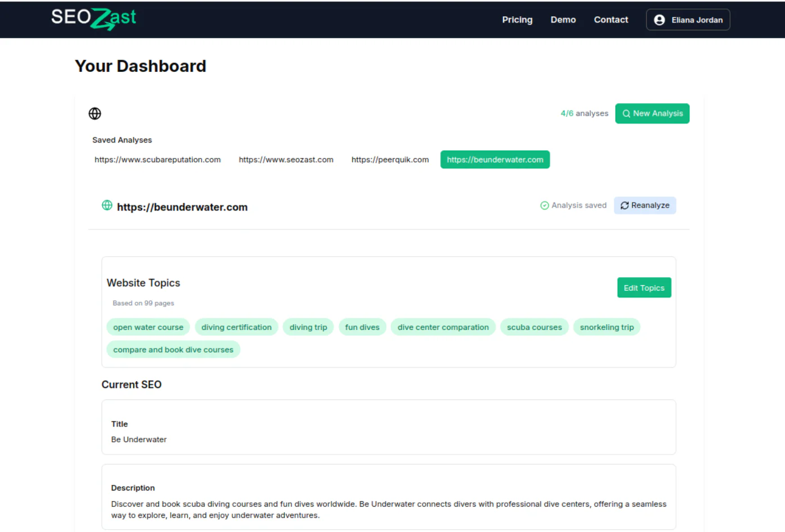
Task: Click the 4/6 analyses usage counter
Action: (584, 113)
